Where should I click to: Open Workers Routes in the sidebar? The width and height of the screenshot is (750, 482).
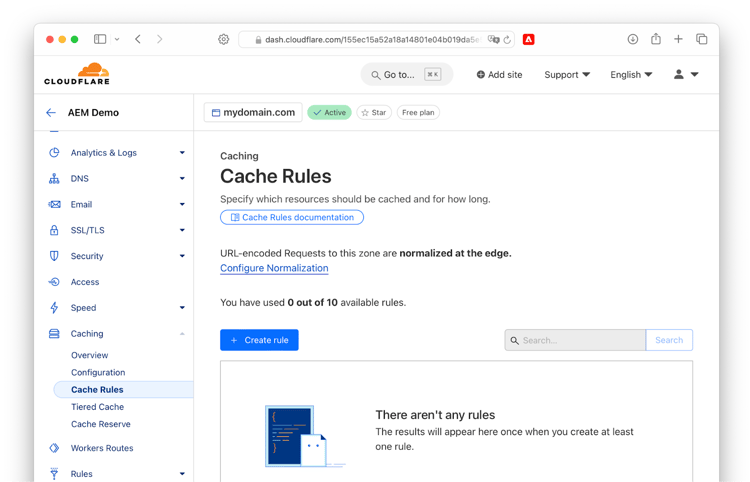pos(102,448)
